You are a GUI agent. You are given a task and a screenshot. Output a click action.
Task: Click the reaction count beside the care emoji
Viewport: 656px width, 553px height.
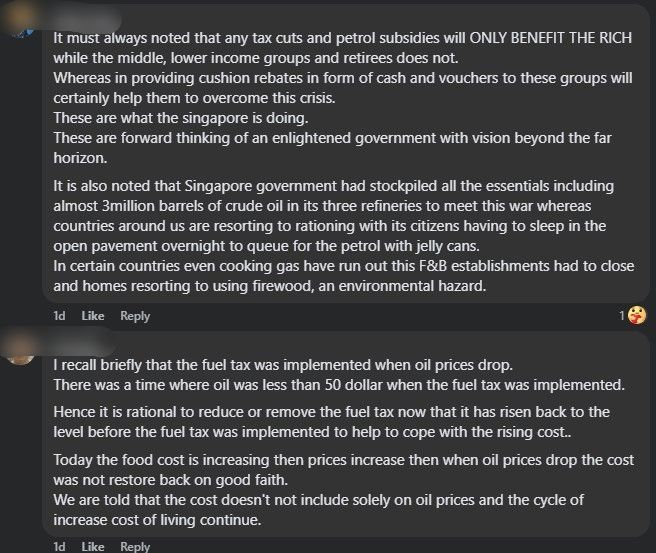point(622,315)
